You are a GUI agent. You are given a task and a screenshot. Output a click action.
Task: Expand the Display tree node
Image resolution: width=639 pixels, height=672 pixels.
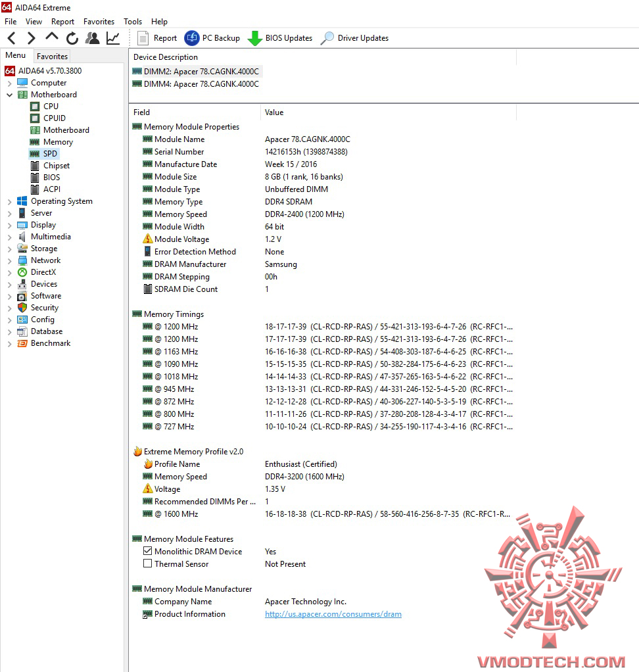pos(9,225)
